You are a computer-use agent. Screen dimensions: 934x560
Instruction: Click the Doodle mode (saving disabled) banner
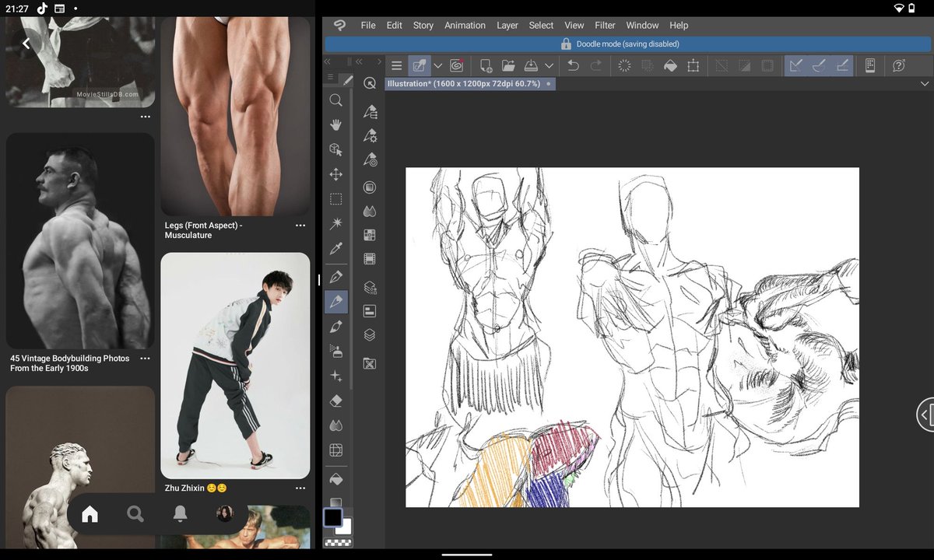[627, 44]
